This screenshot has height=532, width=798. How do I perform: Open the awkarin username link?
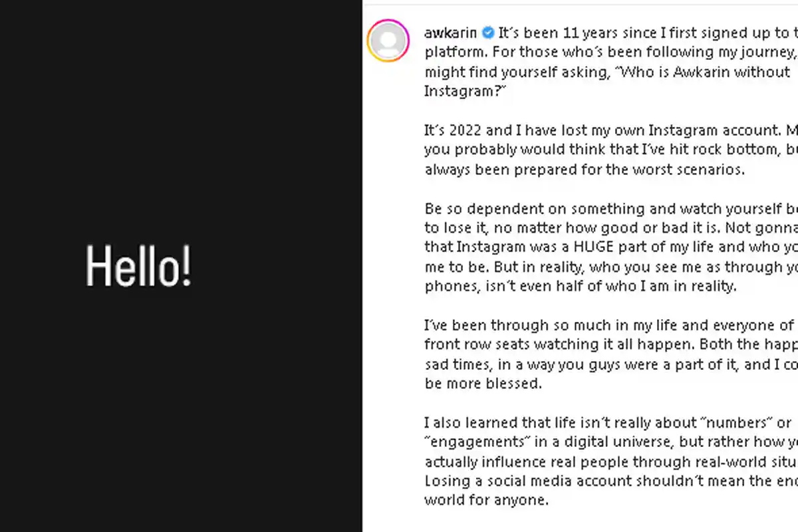[450, 32]
